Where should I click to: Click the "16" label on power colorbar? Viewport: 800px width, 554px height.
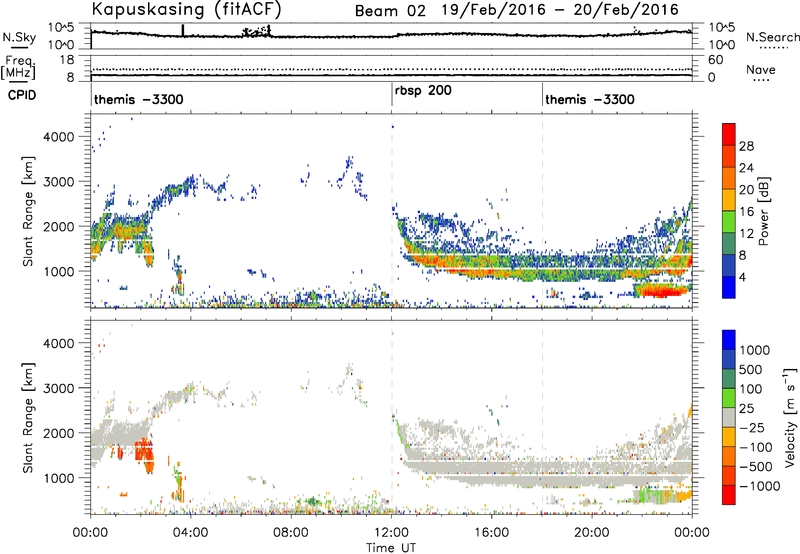[x=746, y=212]
